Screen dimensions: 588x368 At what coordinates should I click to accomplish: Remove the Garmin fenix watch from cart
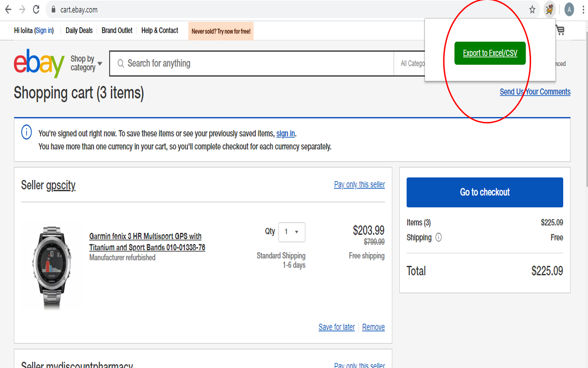click(x=373, y=327)
